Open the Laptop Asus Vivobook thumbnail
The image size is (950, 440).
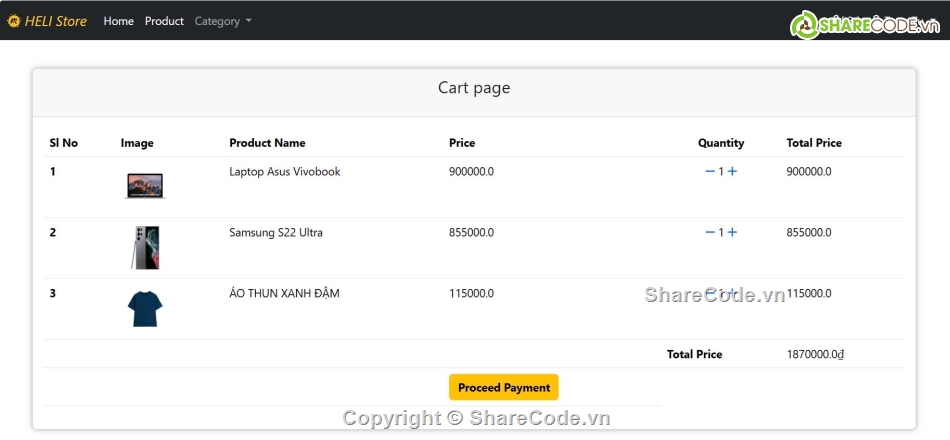[145, 185]
